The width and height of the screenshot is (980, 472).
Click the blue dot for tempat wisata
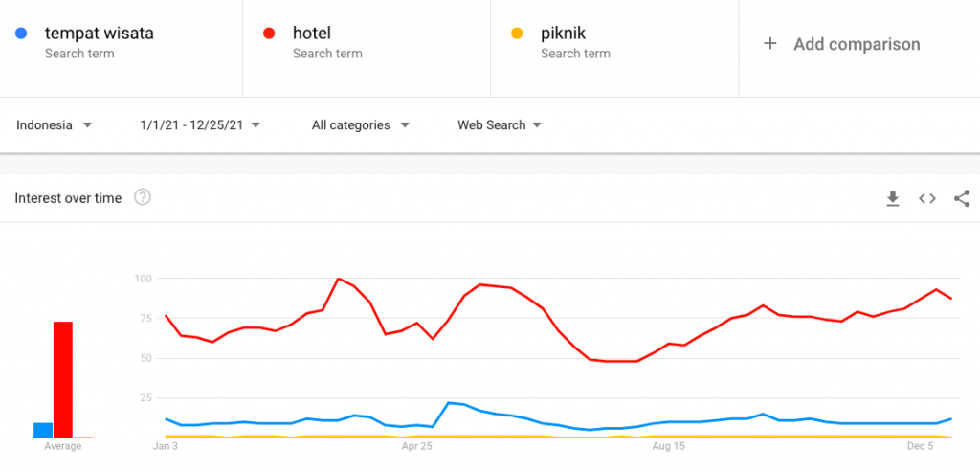21,34
